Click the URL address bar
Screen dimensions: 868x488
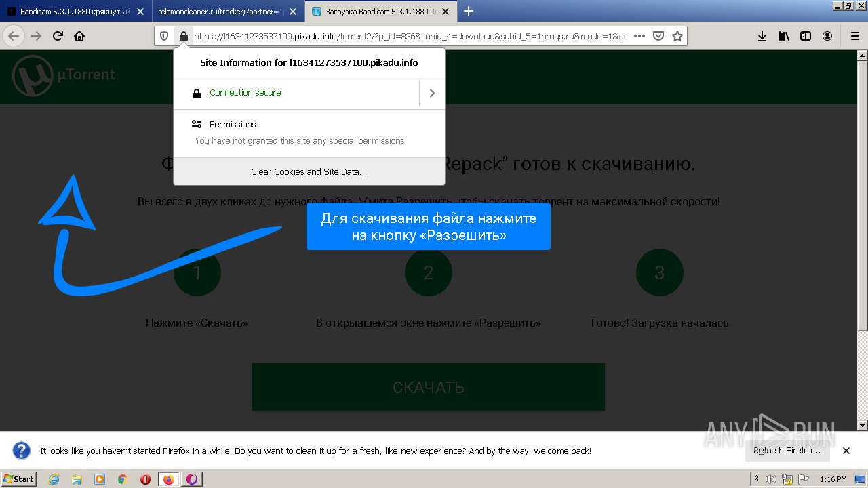pos(410,36)
